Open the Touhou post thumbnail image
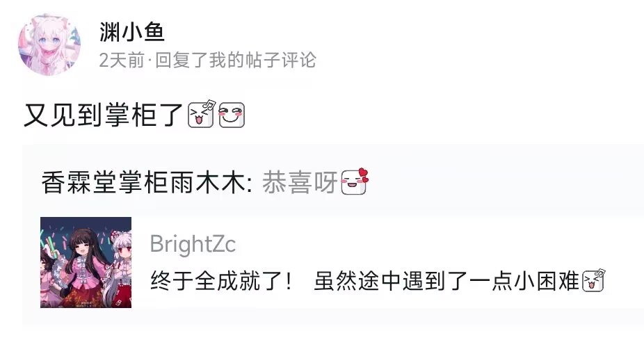 click(86, 262)
